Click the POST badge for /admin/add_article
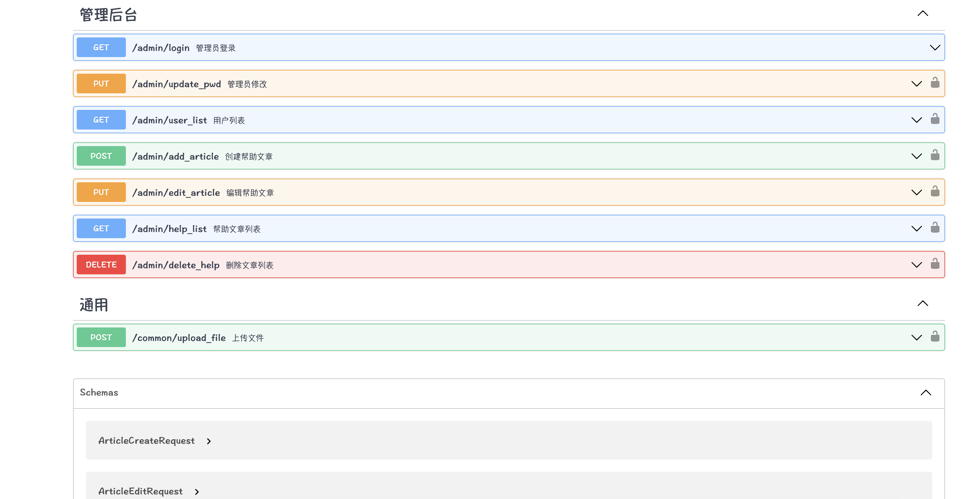This screenshot has height=499, width=980. pyautogui.click(x=101, y=156)
